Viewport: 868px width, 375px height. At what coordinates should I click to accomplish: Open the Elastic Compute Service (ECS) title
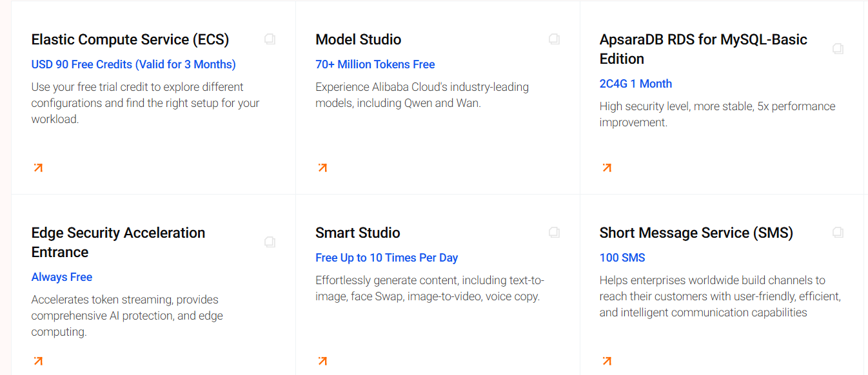click(x=130, y=40)
